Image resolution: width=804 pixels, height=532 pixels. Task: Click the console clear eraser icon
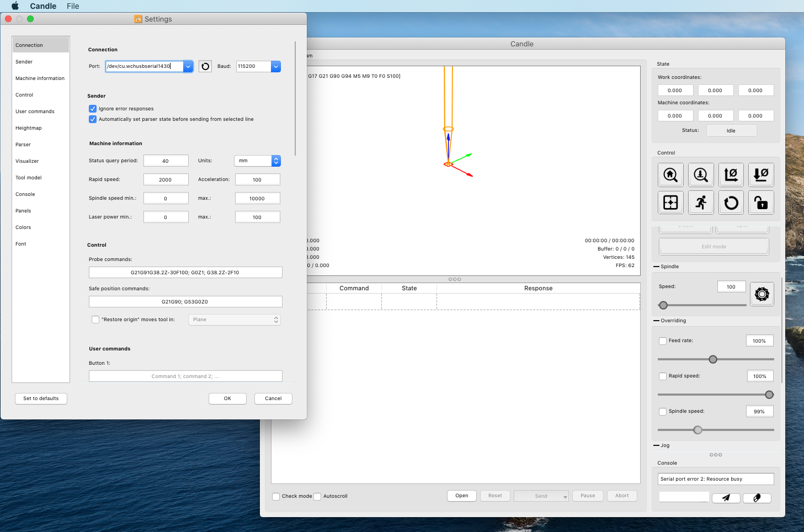(x=757, y=498)
